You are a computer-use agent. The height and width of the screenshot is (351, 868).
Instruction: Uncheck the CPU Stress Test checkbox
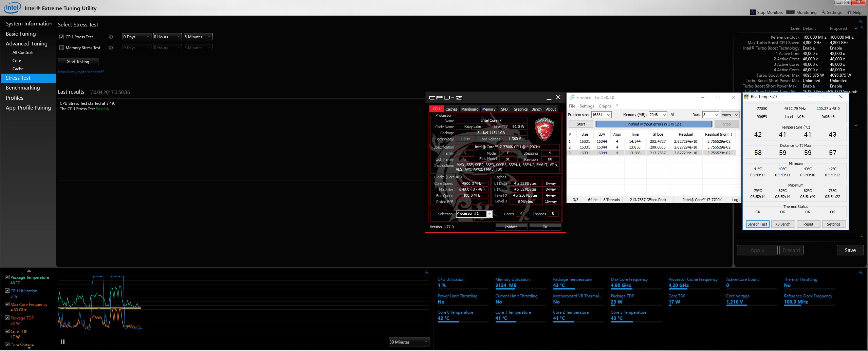click(62, 37)
